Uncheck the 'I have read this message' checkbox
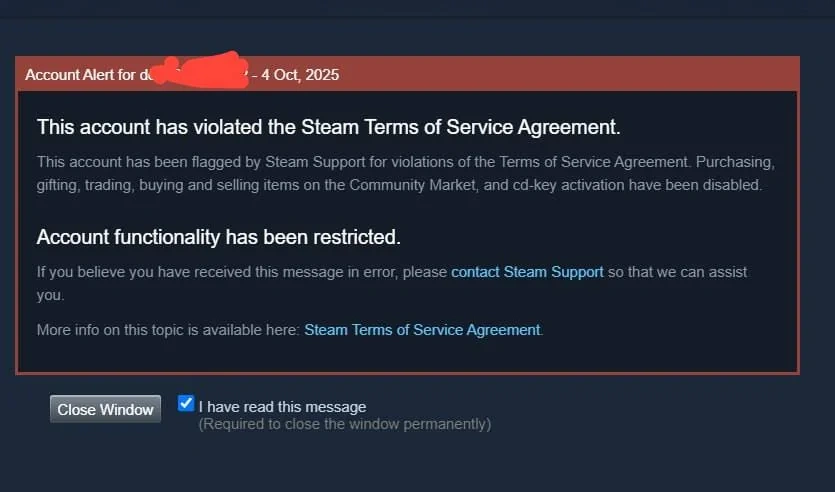This screenshot has width=835, height=492. point(186,404)
